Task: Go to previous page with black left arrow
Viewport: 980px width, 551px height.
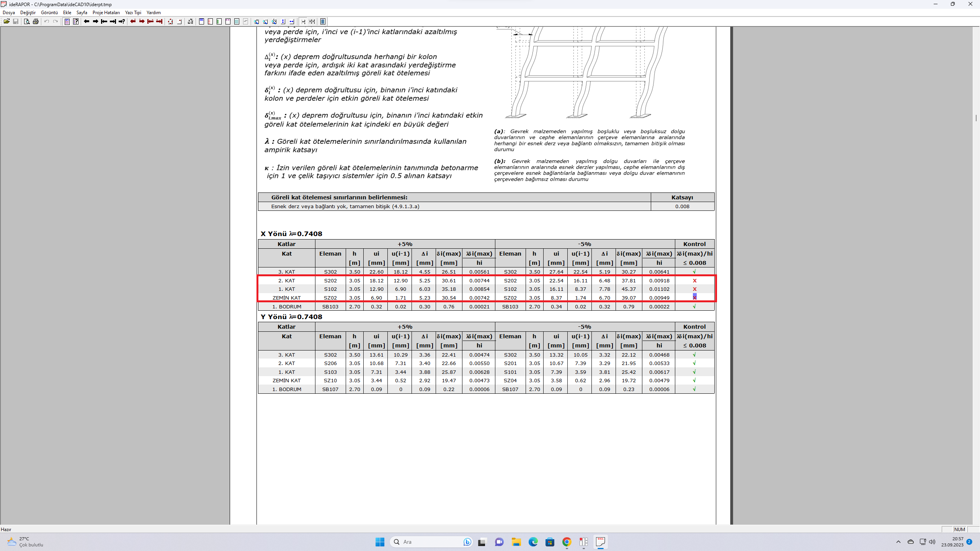Action: tap(87, 21)
